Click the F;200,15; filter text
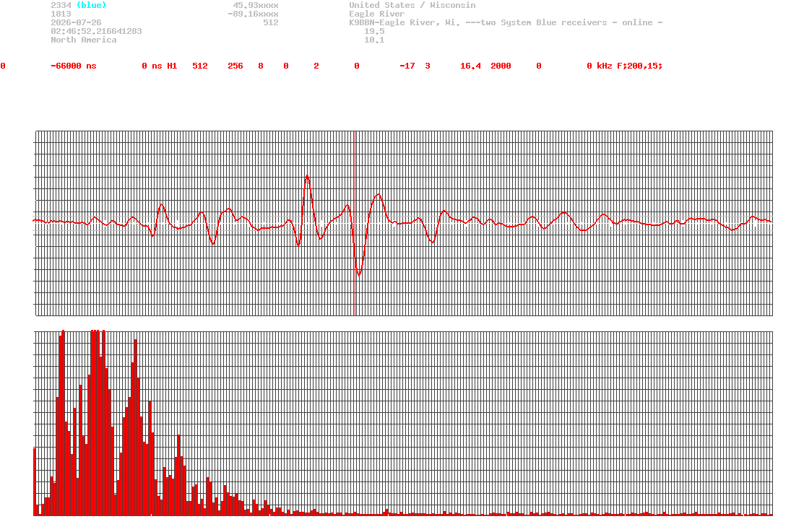The height and width of the screenshot is (532, 791). tap(639, 66)
